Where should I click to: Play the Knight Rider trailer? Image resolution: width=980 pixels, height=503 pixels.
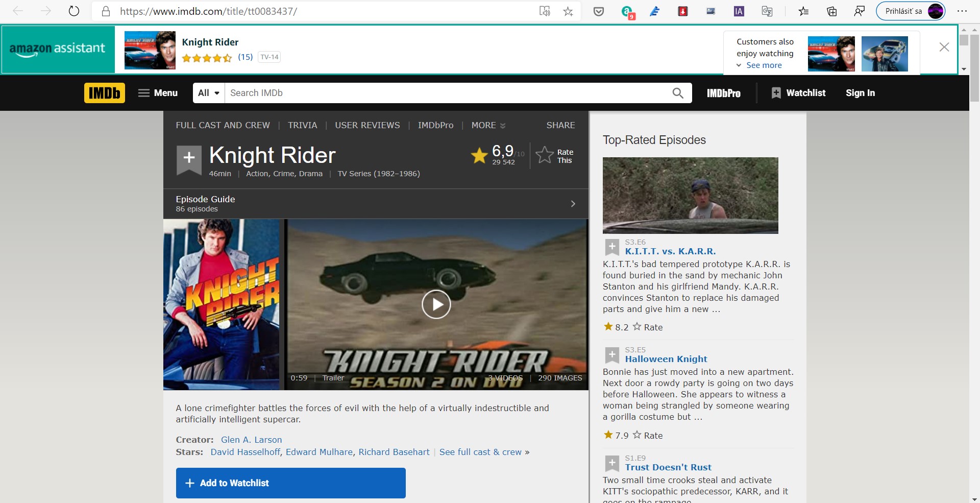[x=436, y=304]
